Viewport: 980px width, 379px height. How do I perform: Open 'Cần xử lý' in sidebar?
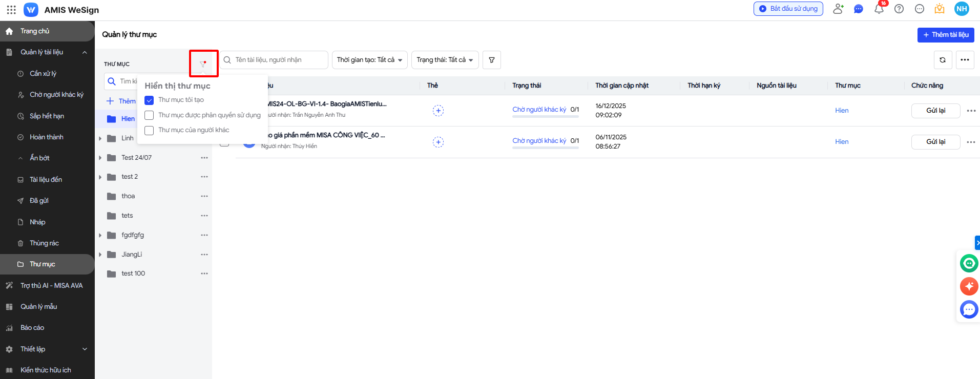43,74
